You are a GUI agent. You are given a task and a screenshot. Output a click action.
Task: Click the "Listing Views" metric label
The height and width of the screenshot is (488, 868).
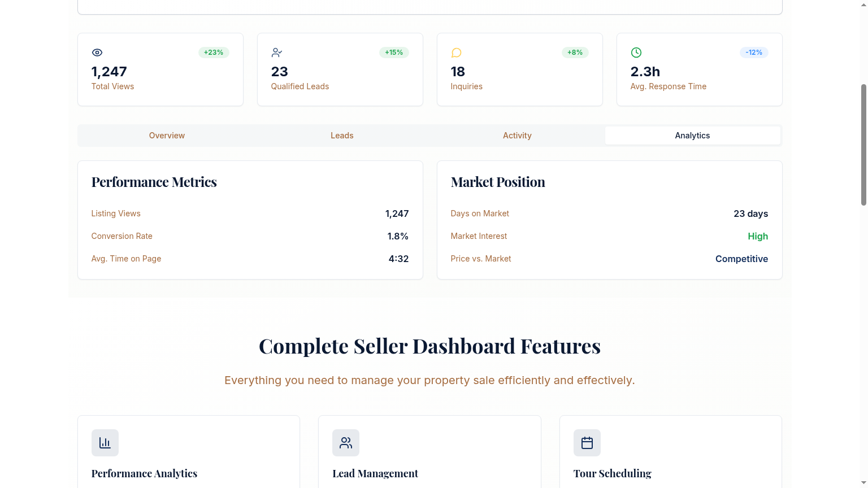click(x=116, y=213)
